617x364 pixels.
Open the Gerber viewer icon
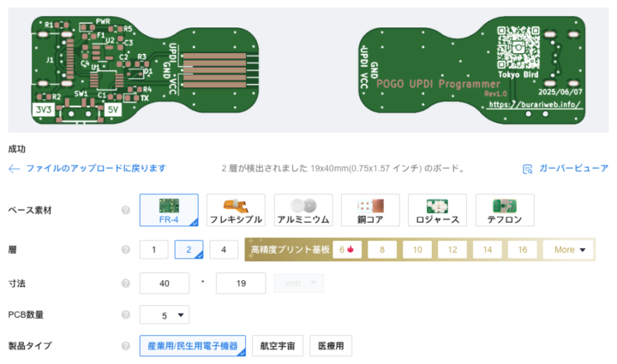tap(527, 169)
